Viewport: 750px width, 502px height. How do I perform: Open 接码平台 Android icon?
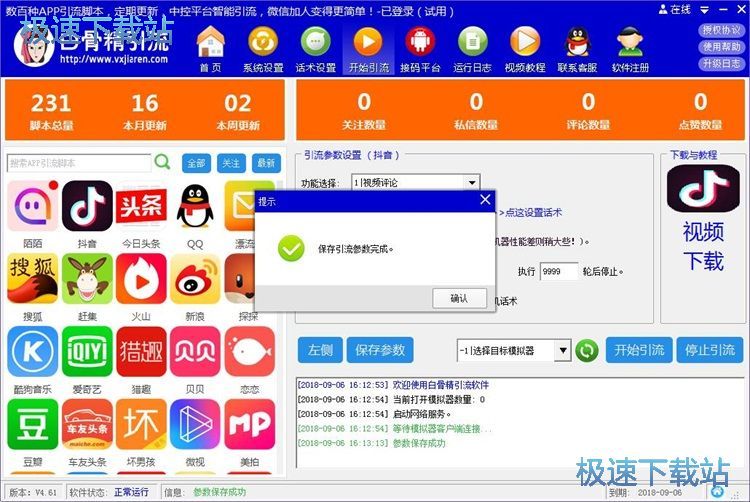420,50
